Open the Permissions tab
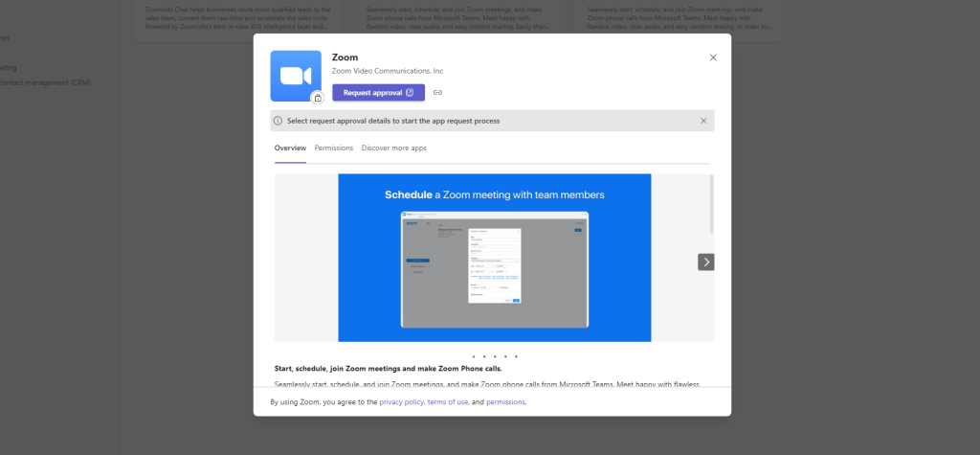 click(334, 148)
